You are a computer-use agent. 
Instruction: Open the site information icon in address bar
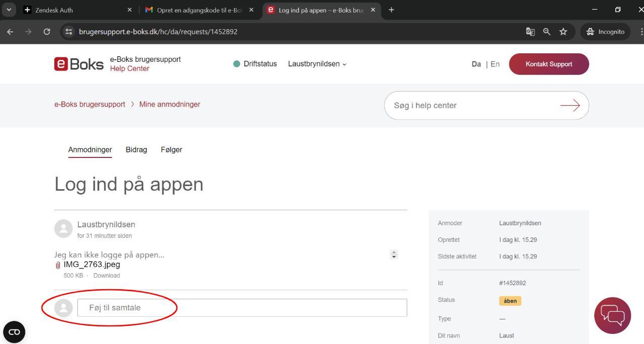pyautogui.click(x=69, y=32)
